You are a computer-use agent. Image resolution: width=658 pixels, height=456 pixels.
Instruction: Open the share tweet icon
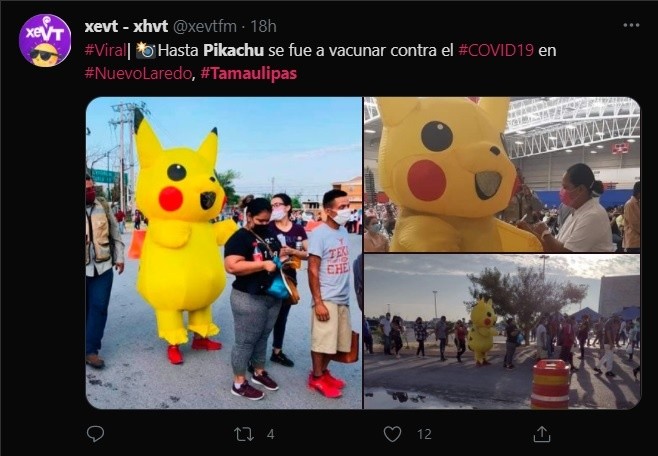coord(541,434)
